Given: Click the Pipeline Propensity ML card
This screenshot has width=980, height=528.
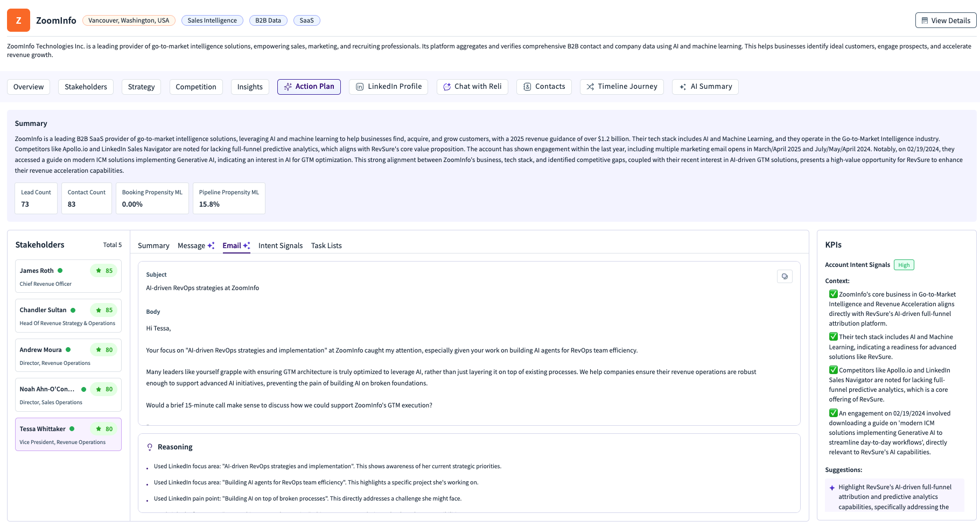Looking at the screenshot, I should (229, 198).
